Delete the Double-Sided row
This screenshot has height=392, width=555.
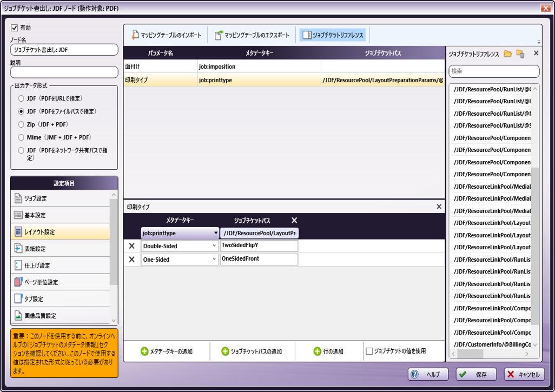coord(131,246)
